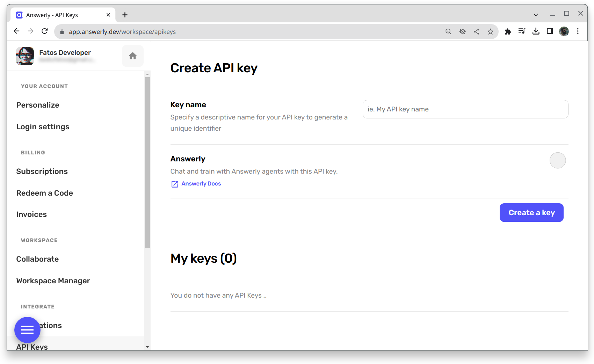The height and width of the screenshot is (364, 594).
Task: Open Subscriptions in the sidebar
Action: pyautogui.click(x=42, y=172)
